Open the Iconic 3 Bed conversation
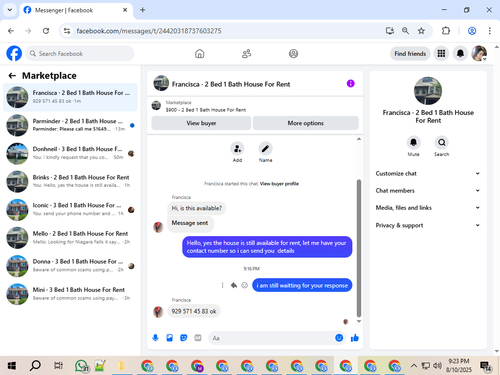The image size is (500, 375). (70, 210)
